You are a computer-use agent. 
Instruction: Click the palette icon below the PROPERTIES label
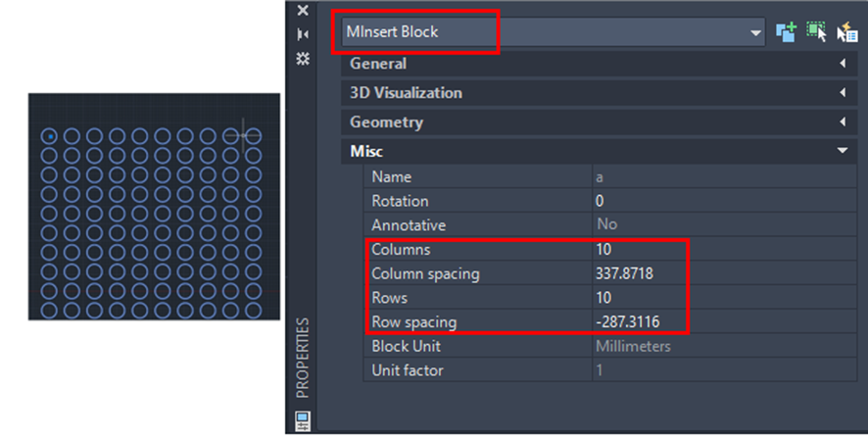pos(303,420)
